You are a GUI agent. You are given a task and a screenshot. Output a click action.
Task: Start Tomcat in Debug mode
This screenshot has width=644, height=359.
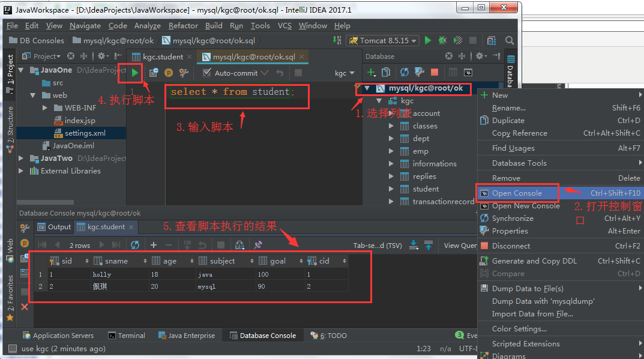(443, 40)
